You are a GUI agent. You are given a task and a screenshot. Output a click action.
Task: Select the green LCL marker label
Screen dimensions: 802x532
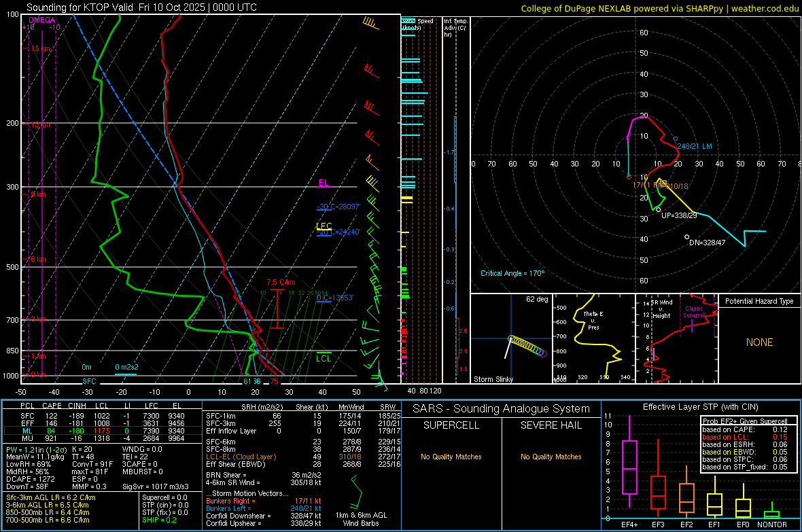point(324,358)
